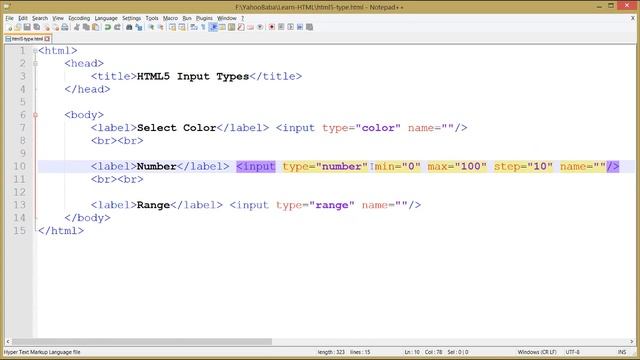This screenshot has width=640, height=360.
Task: Open the View menu
Action: pyautogui.click(x=58, y=18)
